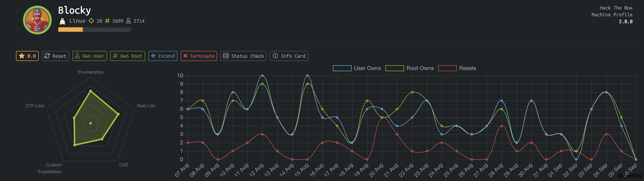Click the Custom Exploitation axis label
Viewport: 644px width, 181px height.
[50, 168]
